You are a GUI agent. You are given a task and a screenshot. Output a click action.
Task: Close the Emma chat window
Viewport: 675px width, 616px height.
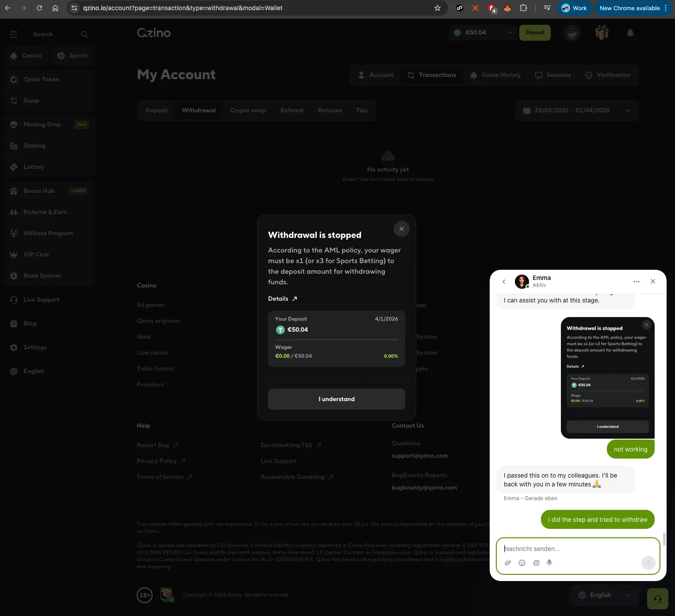coord(653,281)
